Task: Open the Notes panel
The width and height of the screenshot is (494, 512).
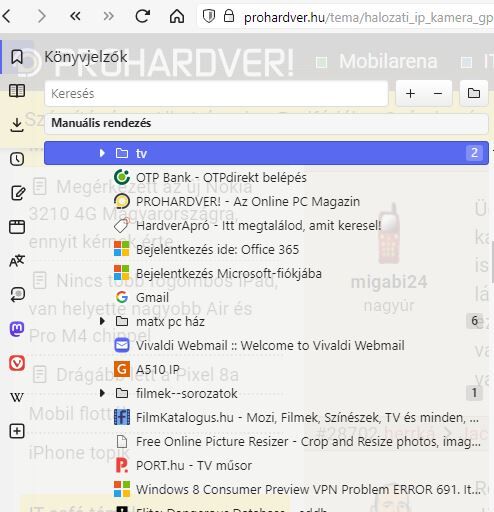Action: 18,193
